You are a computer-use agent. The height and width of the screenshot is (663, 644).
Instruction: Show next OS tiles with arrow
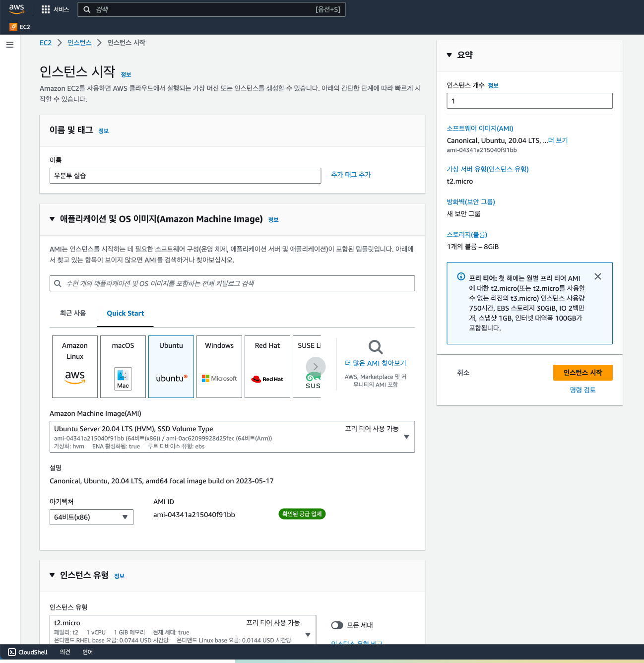[316, 367]
